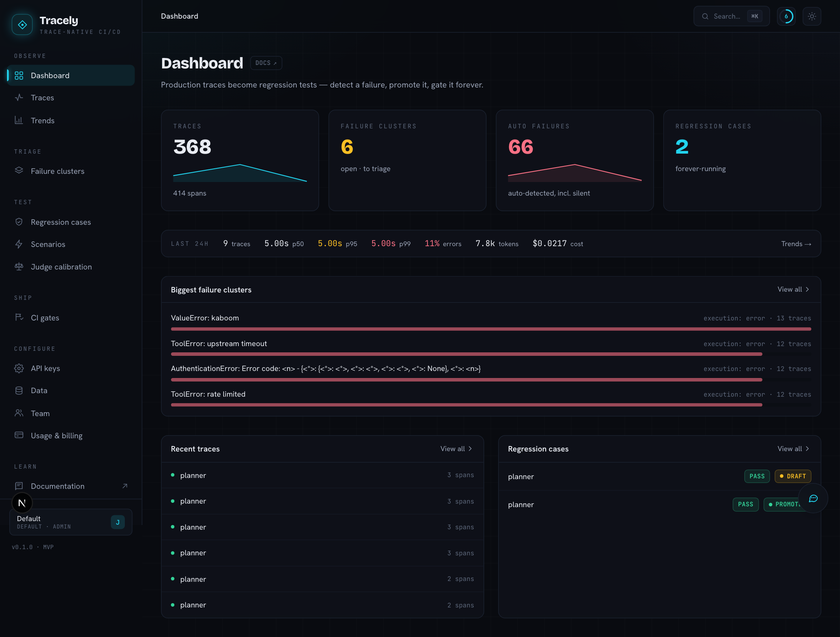Open Judge calibration page
The height and width of the screenshot is (637, 840).
[71, 267]
